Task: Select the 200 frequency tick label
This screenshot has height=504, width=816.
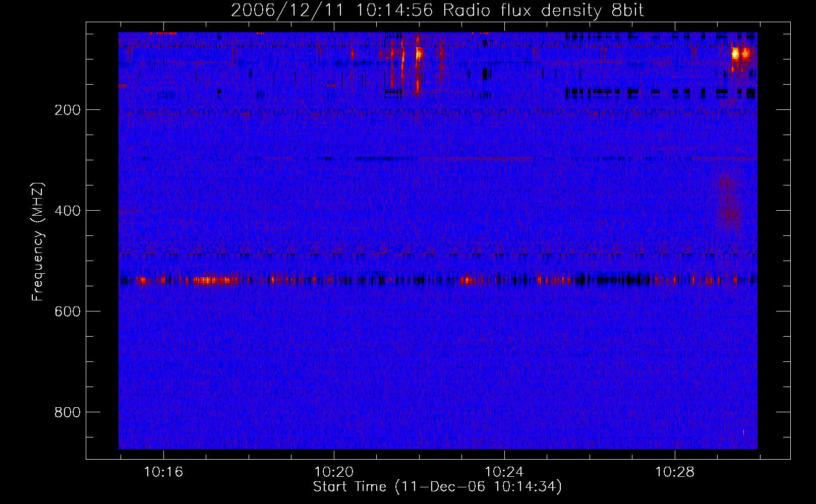Action: 68,110
